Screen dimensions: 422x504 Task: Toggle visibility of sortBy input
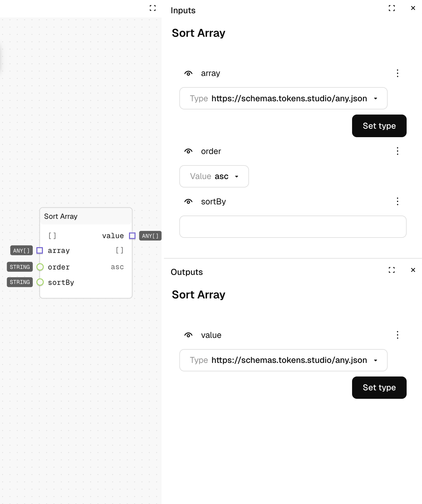[188, 202]
